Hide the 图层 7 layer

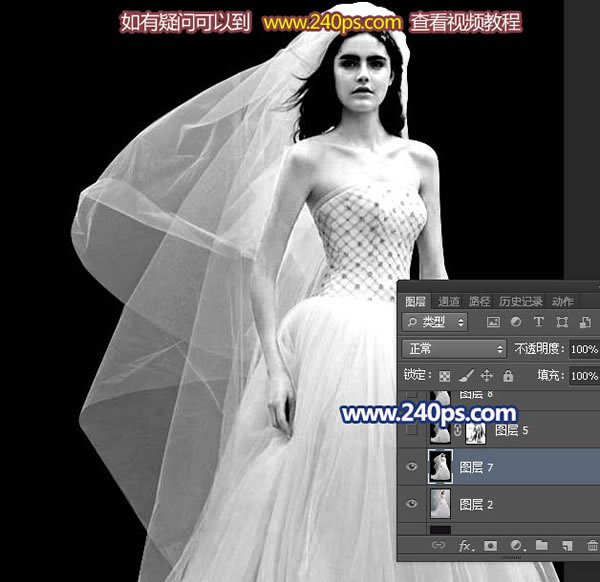pos(412,466)
